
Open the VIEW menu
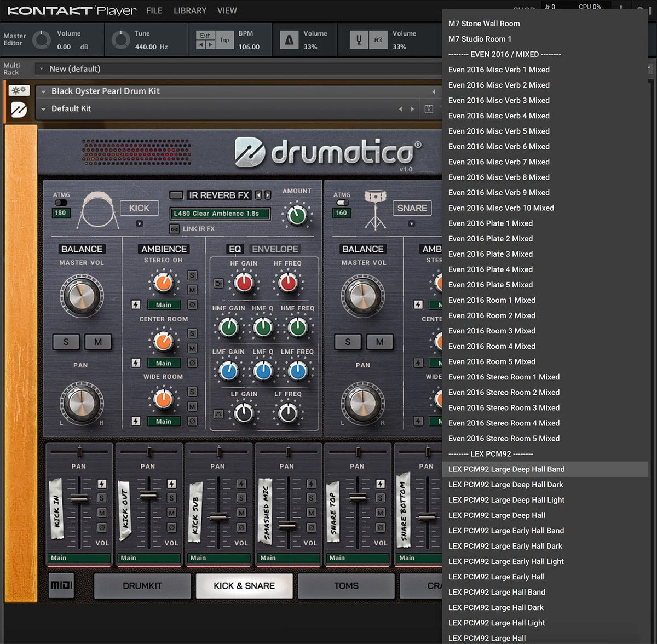227,10
